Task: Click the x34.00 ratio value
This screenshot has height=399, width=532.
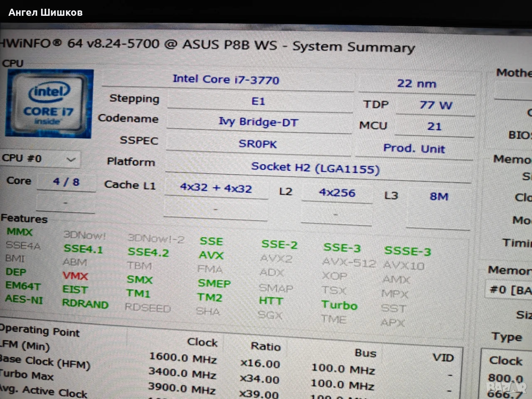Action: pos(259,379)
